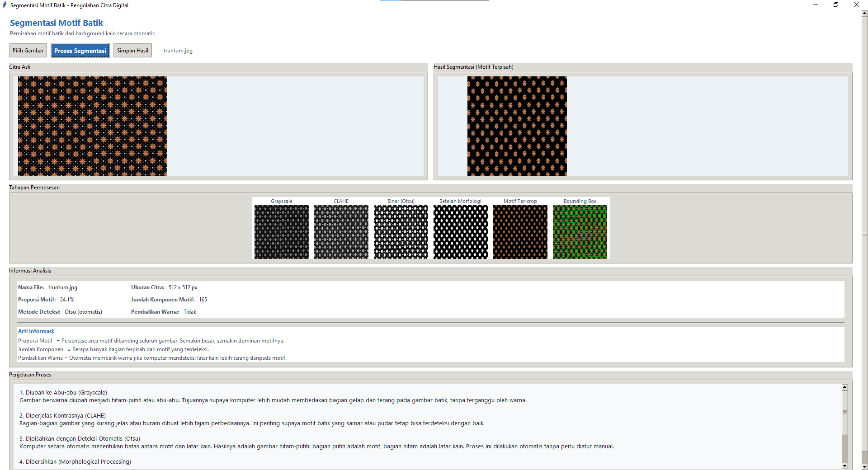Viewport: 868px width, 470px height.
Task: Click the Pembalikan Warna value Tidak
Action: pos(190,312)
